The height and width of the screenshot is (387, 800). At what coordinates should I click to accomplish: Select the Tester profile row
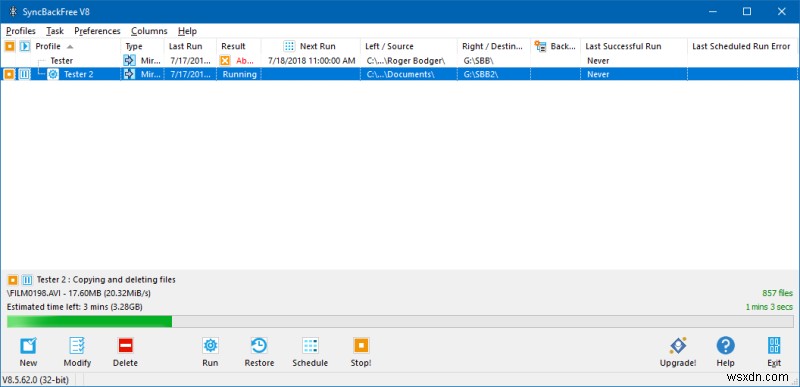coord(399,61)
